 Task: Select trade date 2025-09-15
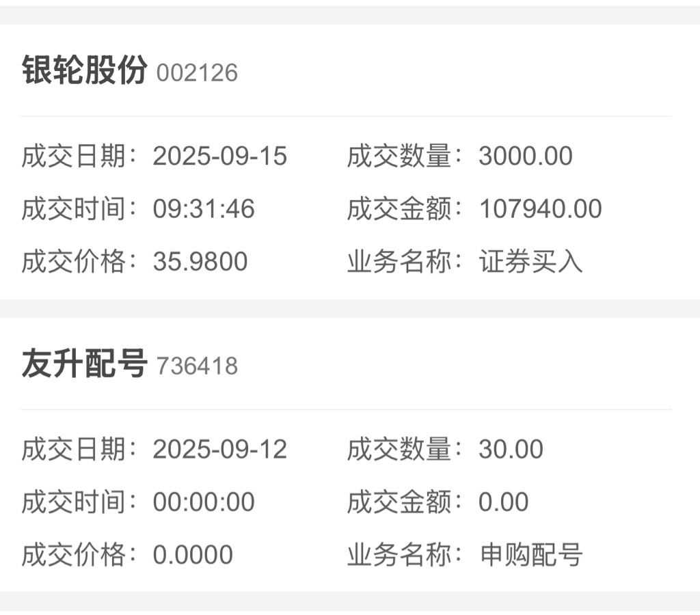click(219, 156)
